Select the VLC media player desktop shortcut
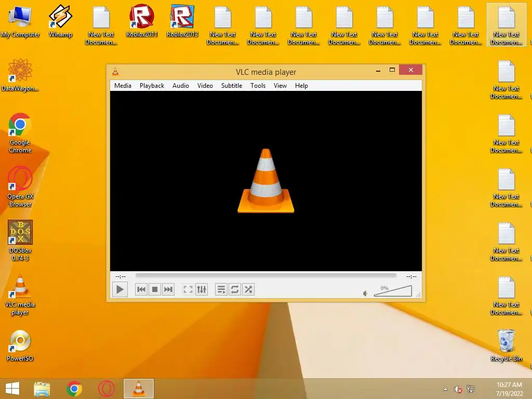The width and height of the screenshot is (532, 399). tap(20, 295)
